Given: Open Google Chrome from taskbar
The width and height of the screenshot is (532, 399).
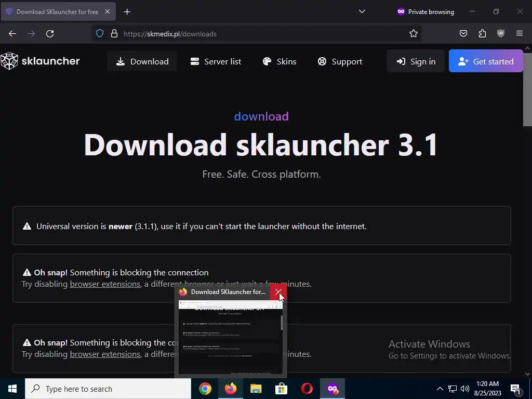Looking at the screenshot, I should pyautogui.click(x=205, y=389).
